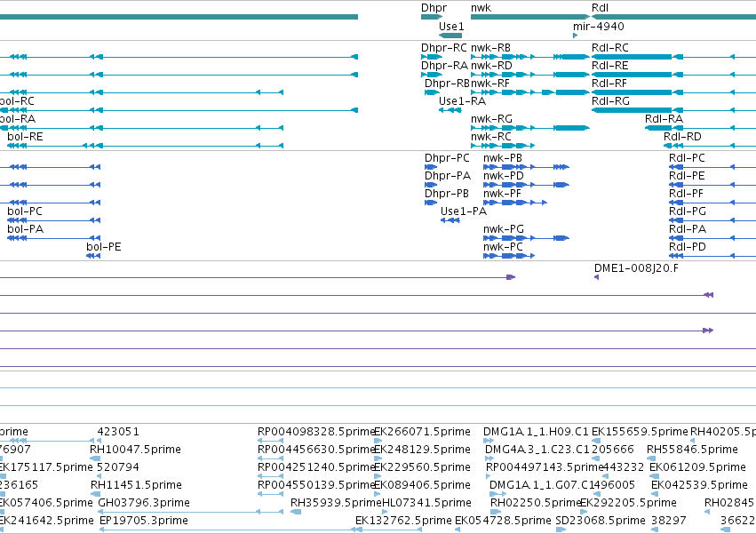This screenshot has width=756, height=534.
Task: Open the Use1-RA transcript
Action: (x=450, y=110)
